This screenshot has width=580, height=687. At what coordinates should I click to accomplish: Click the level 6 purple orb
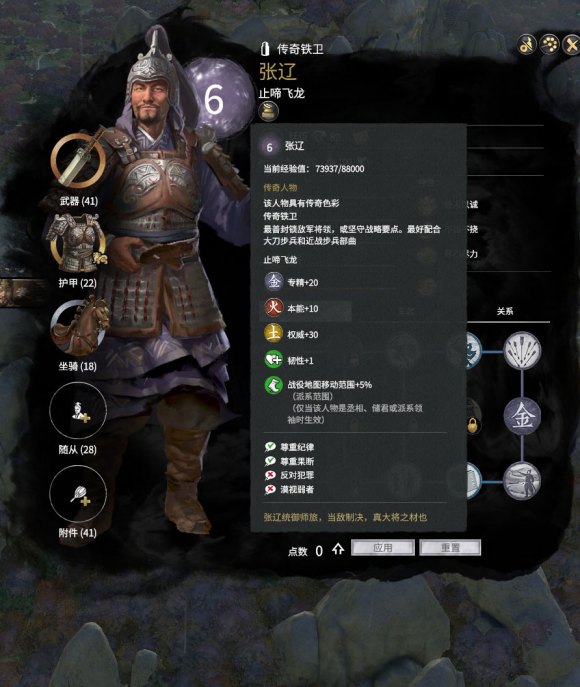click(216, 99)
